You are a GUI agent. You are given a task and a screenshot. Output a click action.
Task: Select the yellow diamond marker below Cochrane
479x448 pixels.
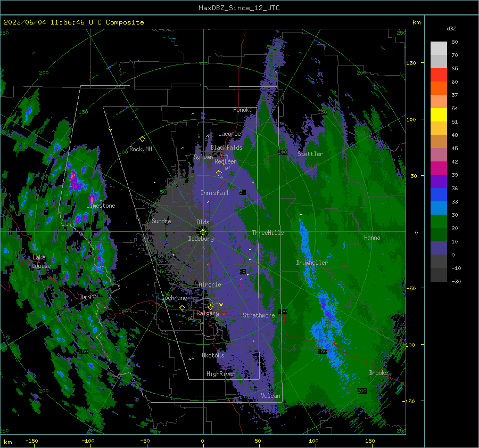(x=183, y=307)
